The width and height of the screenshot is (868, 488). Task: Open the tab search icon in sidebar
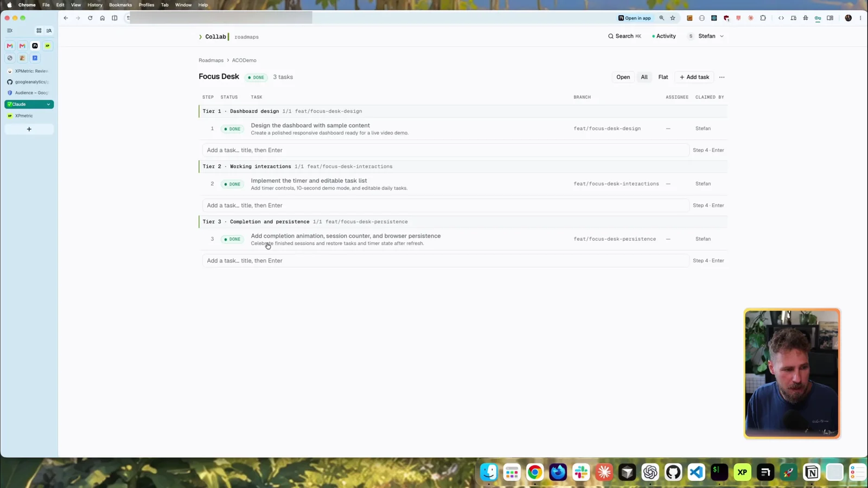49,31
